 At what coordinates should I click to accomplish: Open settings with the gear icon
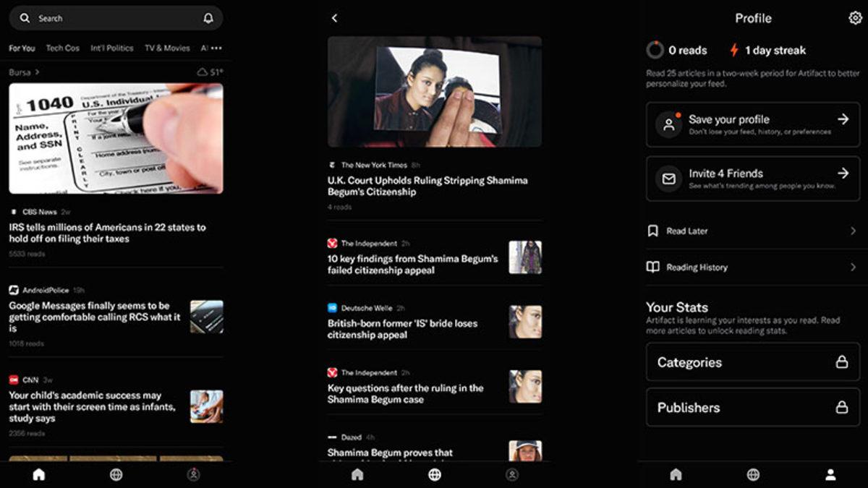point(854,17)
